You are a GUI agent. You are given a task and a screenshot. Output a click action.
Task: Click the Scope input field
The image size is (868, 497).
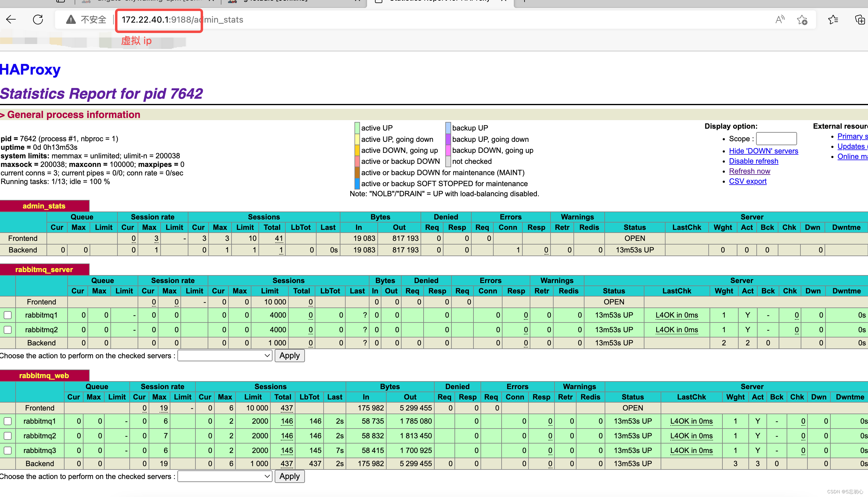[x=776, y=138]
